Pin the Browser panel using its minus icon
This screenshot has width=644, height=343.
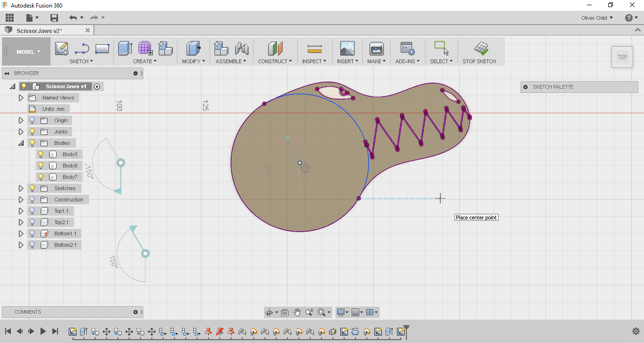coord(136,73)
